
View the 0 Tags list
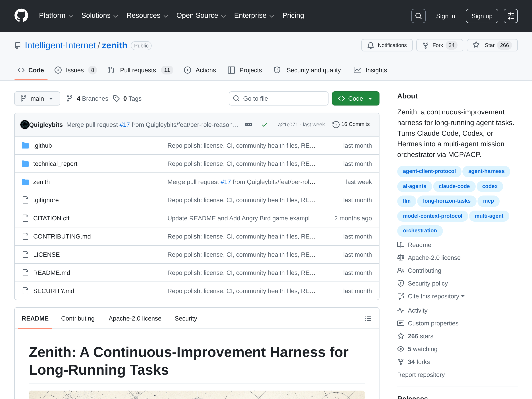(127, 98)
